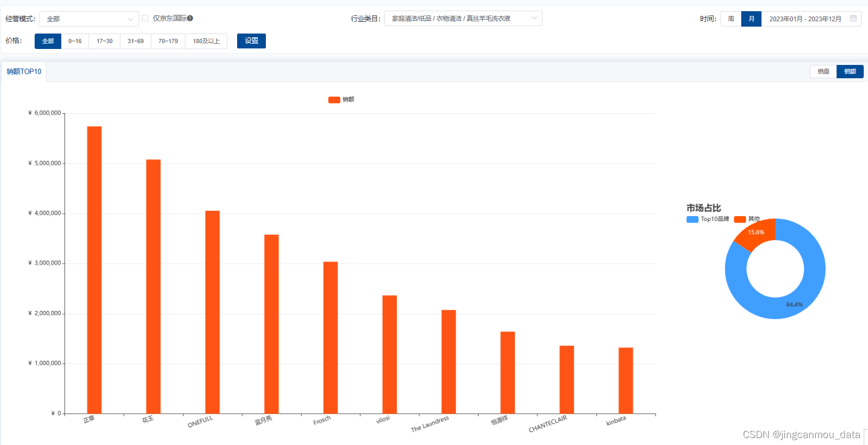Screen dimensions: 868x445
Task: Click the CHANTECLAIR axis label
Action: (548, 424)
